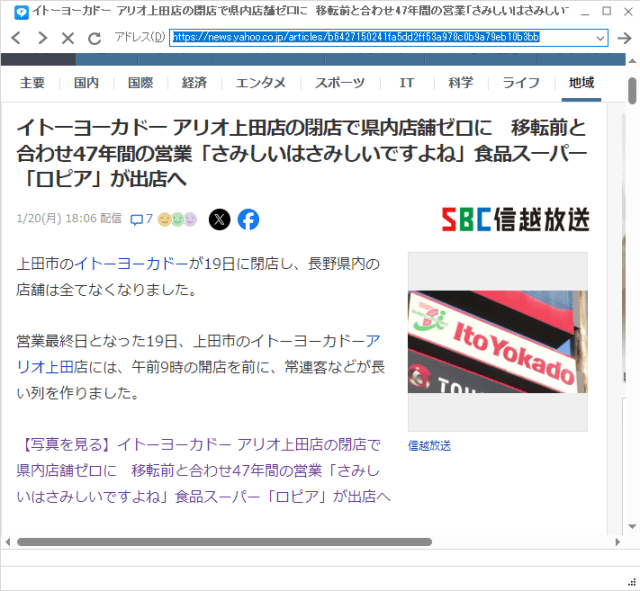Share article on X (Twitter)

point(220,219)
